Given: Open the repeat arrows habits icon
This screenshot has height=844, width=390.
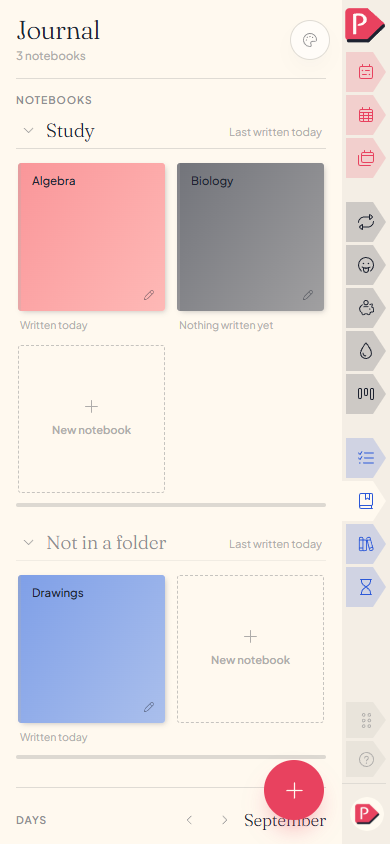Looking at the screenshot, I should [x=365, y=222].
